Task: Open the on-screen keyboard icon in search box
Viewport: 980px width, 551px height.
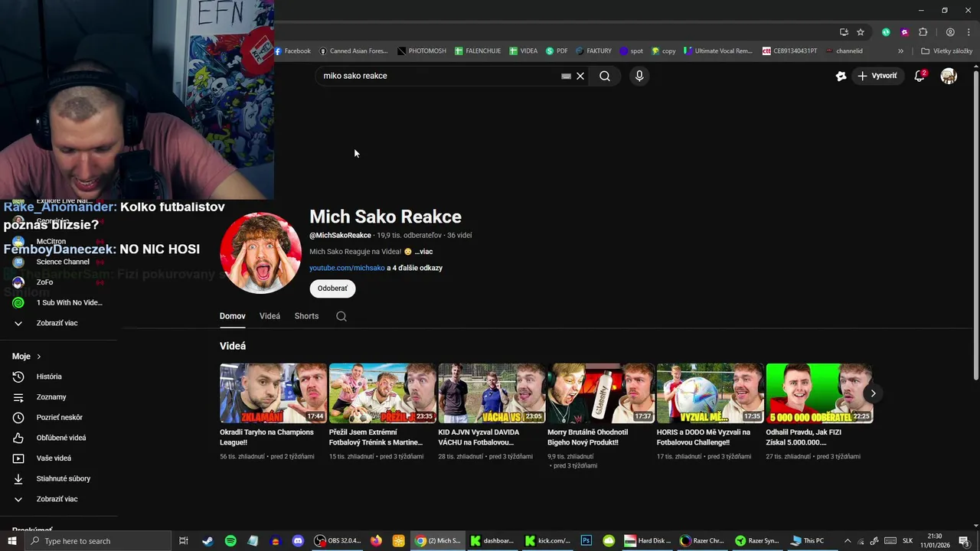Action: pyautogui.click(x=566, y=76)
